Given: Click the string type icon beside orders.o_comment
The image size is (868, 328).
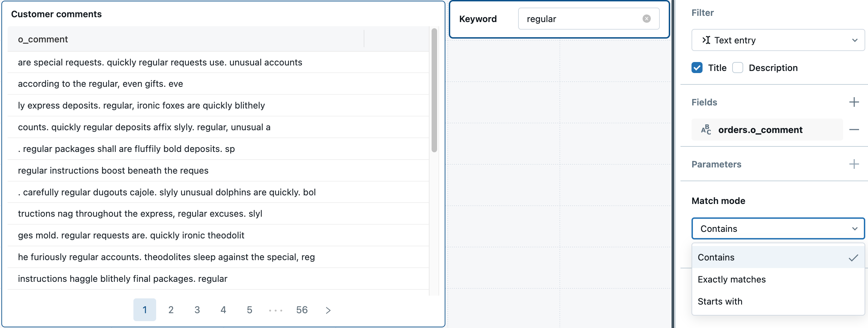Looking at the screenshot, I should click(x=706, y=130).
